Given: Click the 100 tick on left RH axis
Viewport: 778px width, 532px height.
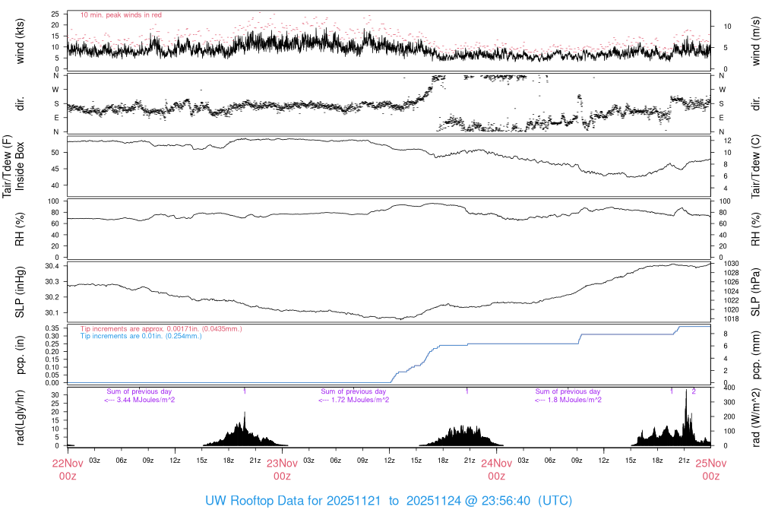Looking at the screenshot, I should click(53, 201).
